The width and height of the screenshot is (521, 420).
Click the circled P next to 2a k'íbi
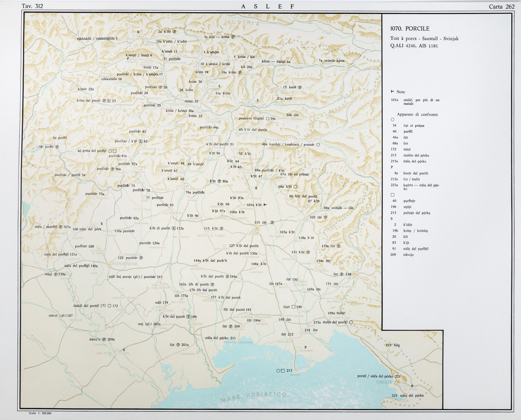(174, 31)
